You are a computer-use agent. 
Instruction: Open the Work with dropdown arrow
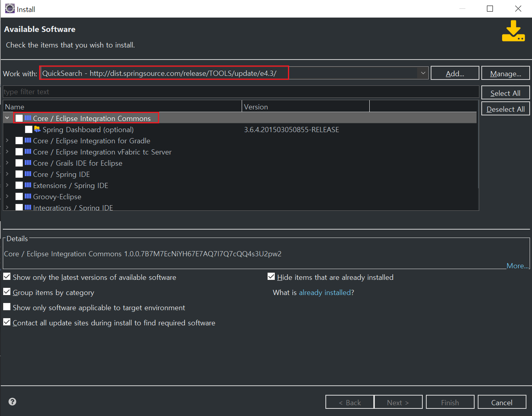423,73
